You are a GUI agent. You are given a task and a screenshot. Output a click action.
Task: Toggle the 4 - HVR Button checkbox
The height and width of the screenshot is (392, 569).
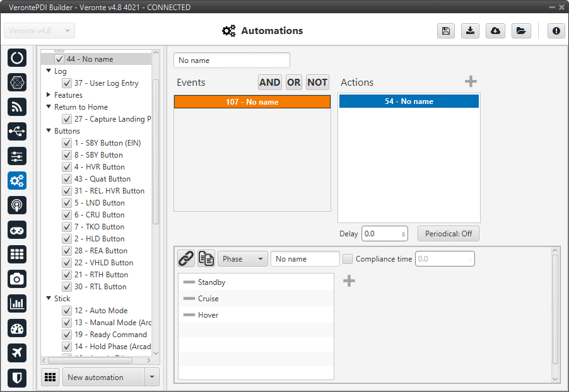coord(67,167)
